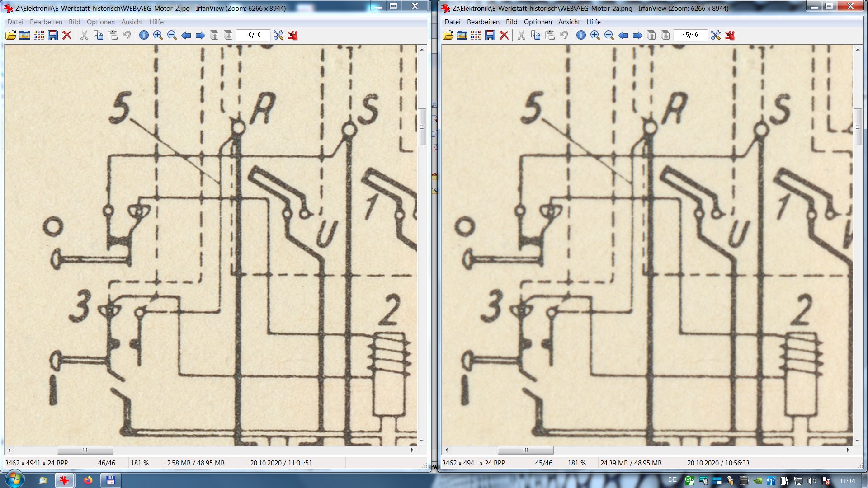
Task: Click right window vertical scrollbar down arrow
Action: tap(858, 440)
